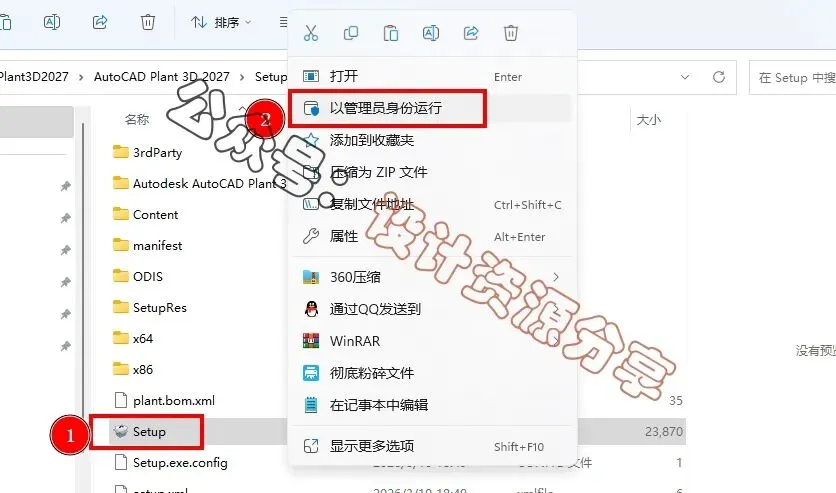
Task: Click the Delete trash icon in context menu
Action: coord(511,33)
